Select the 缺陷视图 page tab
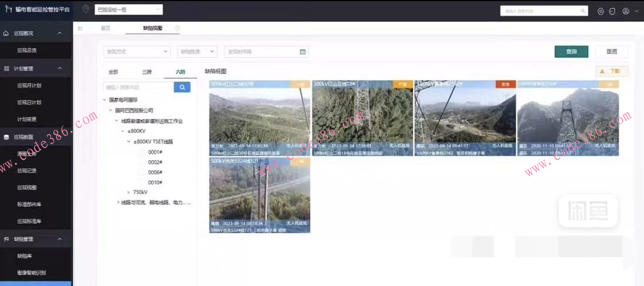The height and width of the screenshot is (286, 644). 152,28
